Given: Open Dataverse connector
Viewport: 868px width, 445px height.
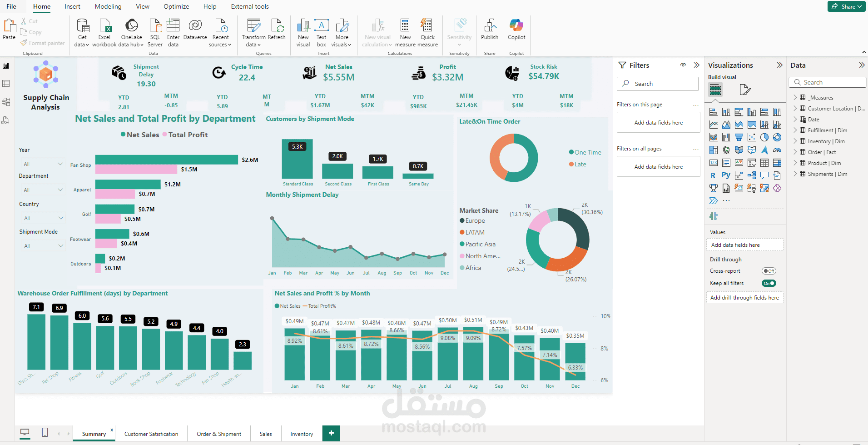Looking at the screenshot, I should (195, 30).
